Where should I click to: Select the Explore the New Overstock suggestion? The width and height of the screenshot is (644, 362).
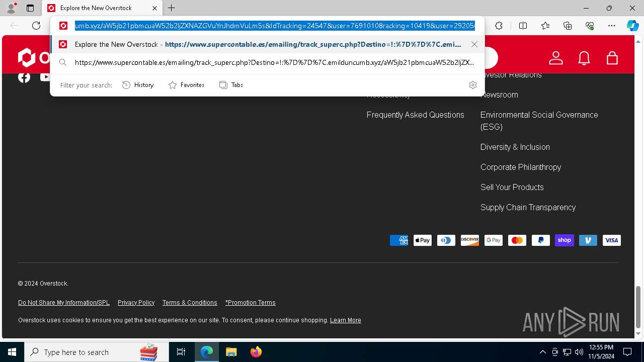coord(267,44)
